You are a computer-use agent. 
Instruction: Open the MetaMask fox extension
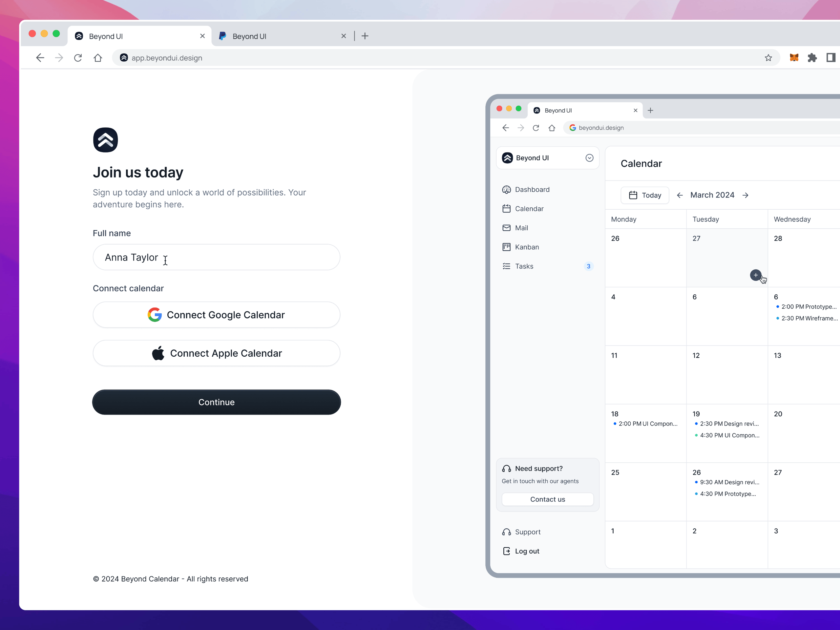coord(794,58)
